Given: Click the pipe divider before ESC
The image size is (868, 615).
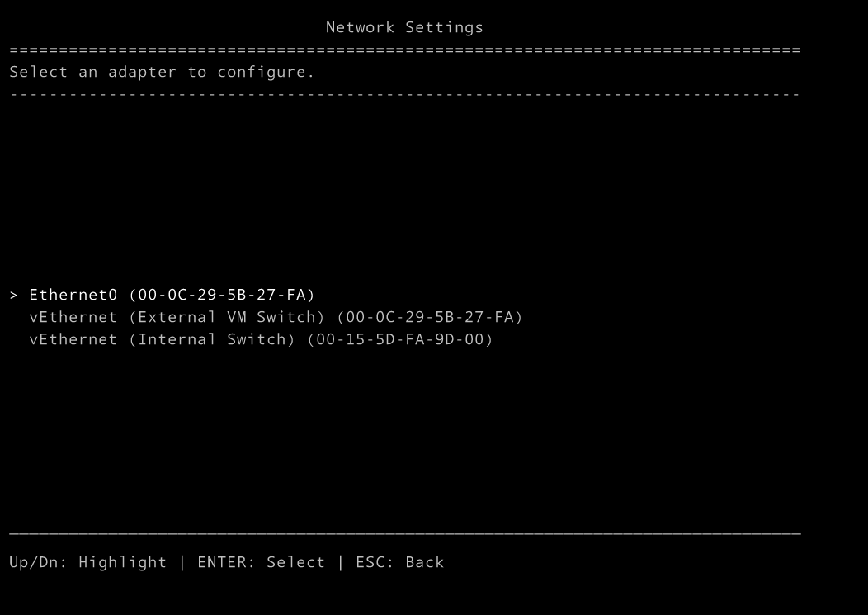Looking at the screenshot, I should coord(340,562).
